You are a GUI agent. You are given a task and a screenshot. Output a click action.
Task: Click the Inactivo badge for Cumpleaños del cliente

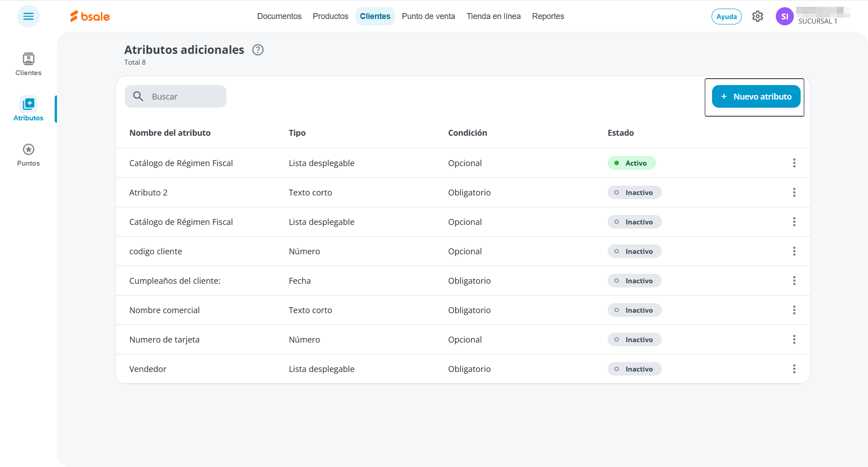[635, 281]
